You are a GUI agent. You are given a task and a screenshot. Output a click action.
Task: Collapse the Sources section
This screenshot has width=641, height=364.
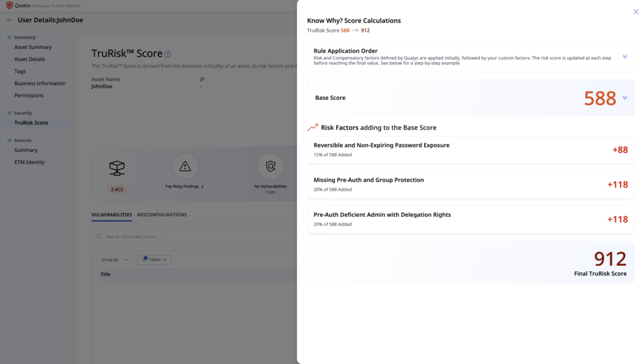(x=10, y=140)
